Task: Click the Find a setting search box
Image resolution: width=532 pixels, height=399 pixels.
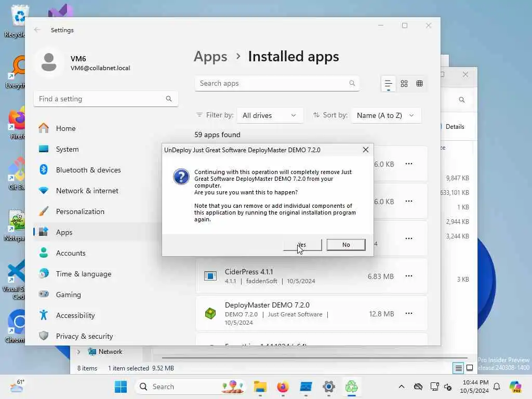Action: (105, 99)
